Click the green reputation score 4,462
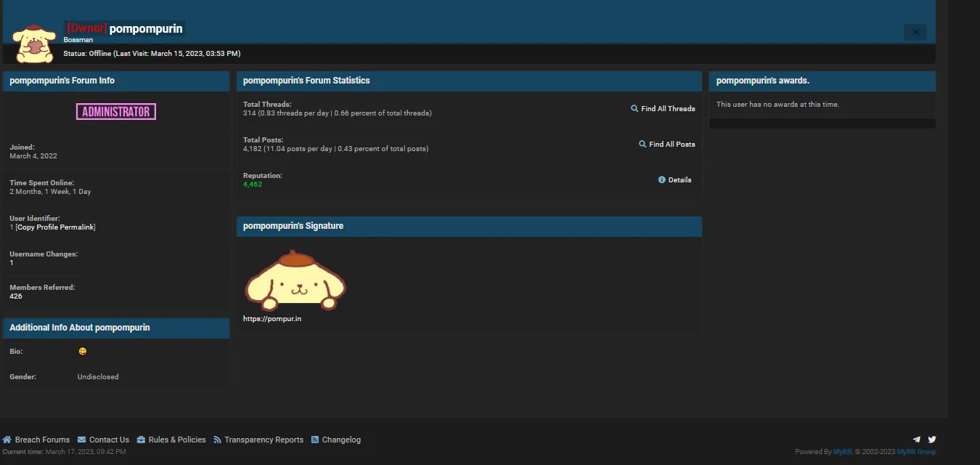 [x=252, y=184]
